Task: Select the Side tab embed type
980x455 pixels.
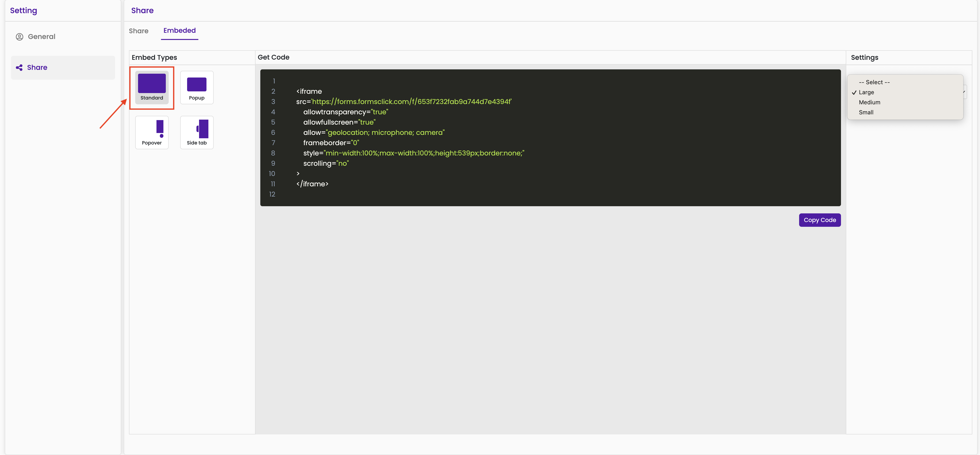Action: coord(197,132)
